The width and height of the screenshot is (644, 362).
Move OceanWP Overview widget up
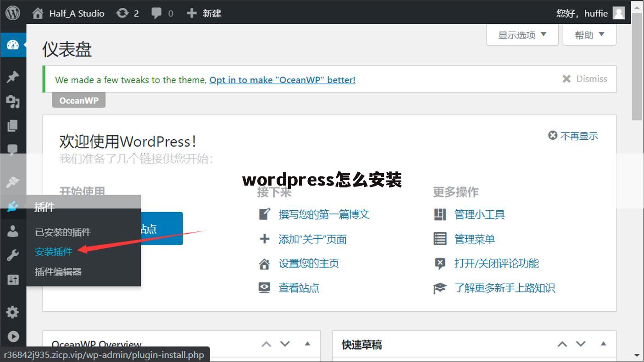(266, 344)
